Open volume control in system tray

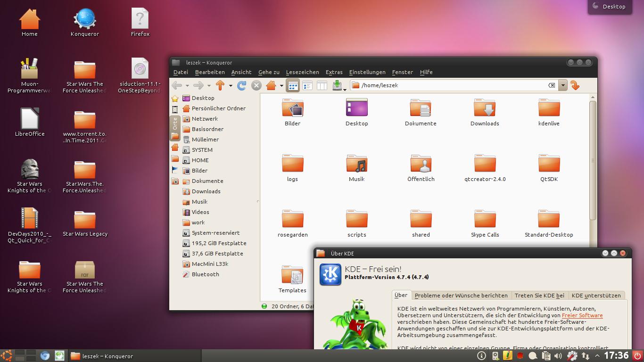(558, 356)
